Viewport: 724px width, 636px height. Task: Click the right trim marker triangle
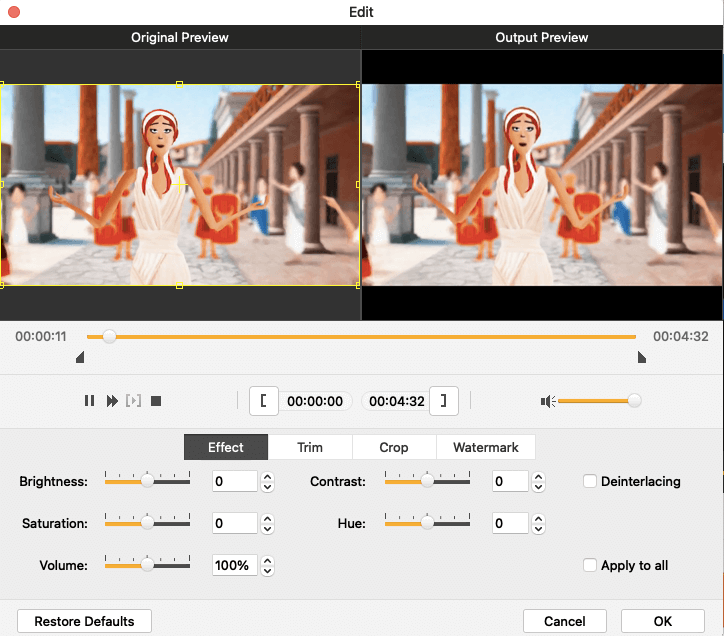[x=642, y=357]
